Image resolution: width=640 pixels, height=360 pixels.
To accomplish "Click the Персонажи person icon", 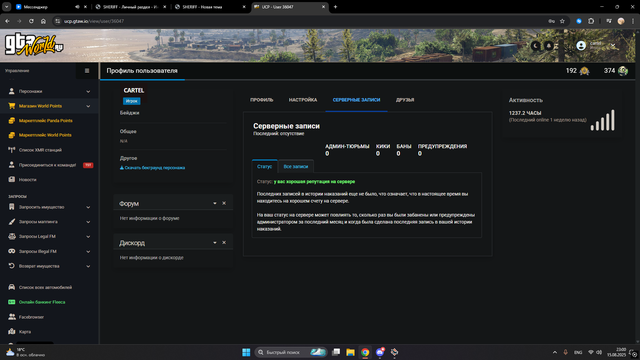I will click(11, 91).
